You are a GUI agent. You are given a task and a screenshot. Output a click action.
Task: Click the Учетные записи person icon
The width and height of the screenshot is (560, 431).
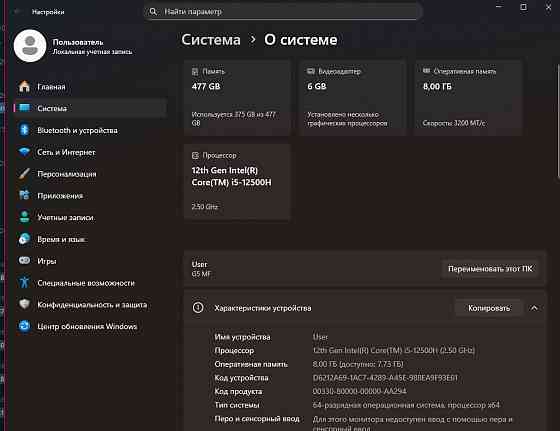pos(24,217)
